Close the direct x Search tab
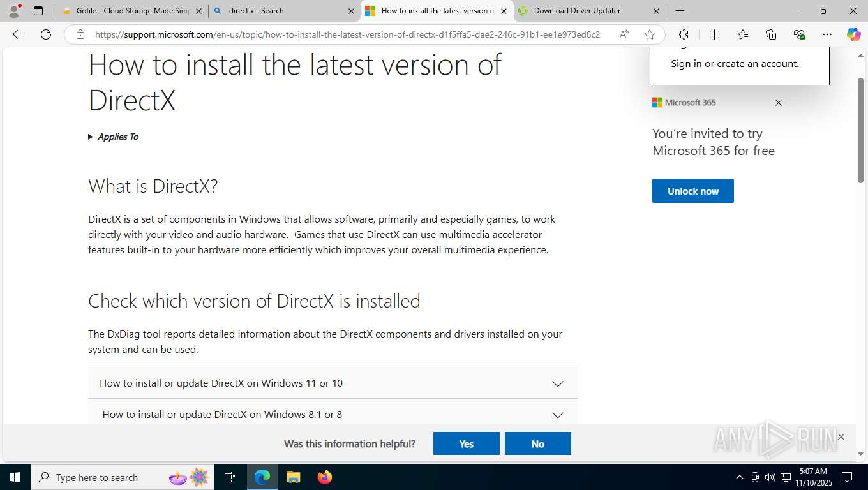 (x=351, y=11)
